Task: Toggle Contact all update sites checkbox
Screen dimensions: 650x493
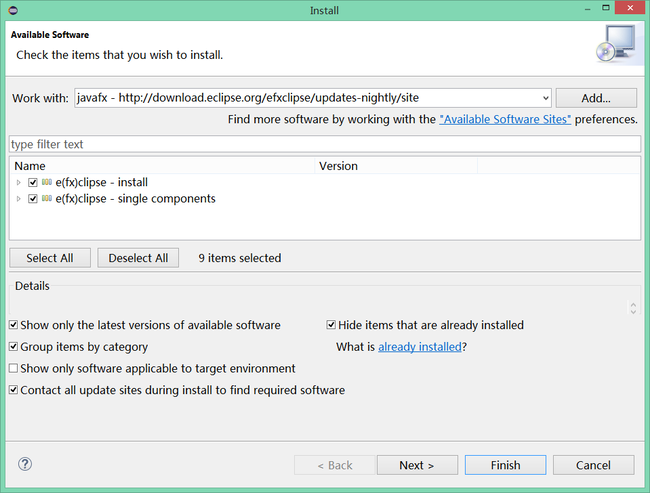Action: pyautogui.click(x=14, y=390)
